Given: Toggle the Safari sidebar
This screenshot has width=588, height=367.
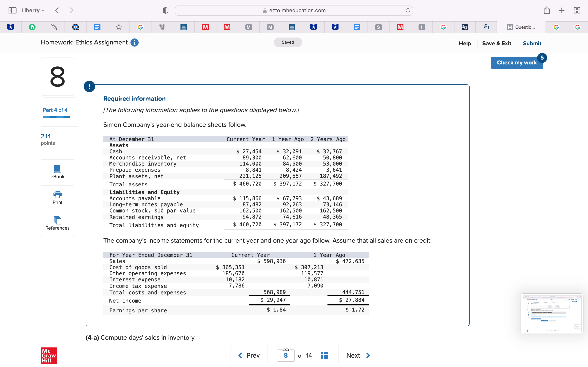Looking at the screenshot, I should tap(12, 10).
